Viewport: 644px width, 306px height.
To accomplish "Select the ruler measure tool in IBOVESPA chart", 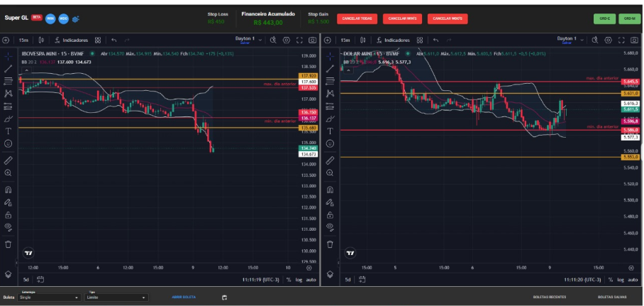I will 9,160.
